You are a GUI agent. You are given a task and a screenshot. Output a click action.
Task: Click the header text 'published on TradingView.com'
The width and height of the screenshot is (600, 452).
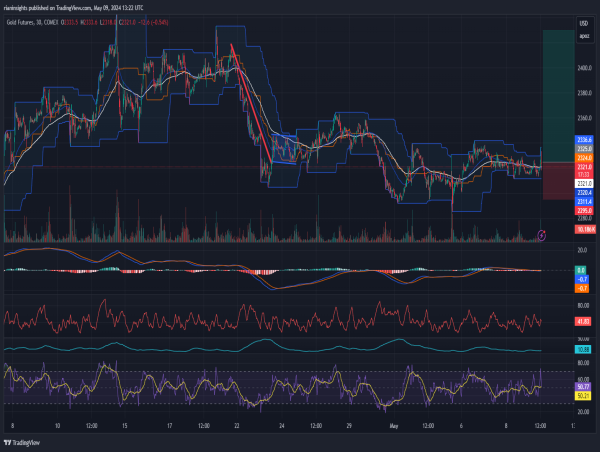coord(59,8)
